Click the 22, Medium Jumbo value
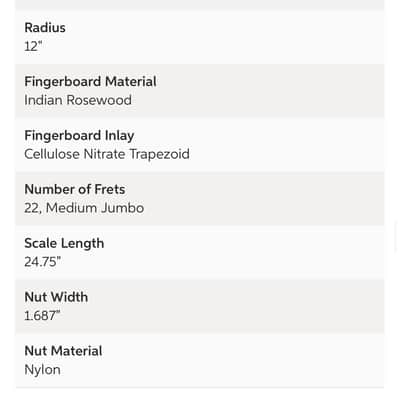This screenshot has height=400, width=400. [x=84, y=208]
